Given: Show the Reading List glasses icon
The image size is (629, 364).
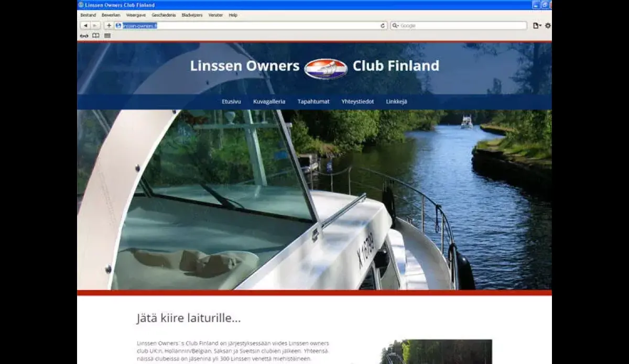Looking at the screenshot, I should coord(84,36).
